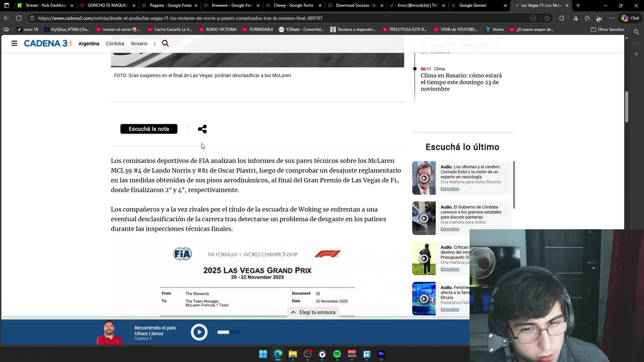Open Adobe Premiere Pro from taskbar
Screen dimensions: 644x362
click(381, 354)
